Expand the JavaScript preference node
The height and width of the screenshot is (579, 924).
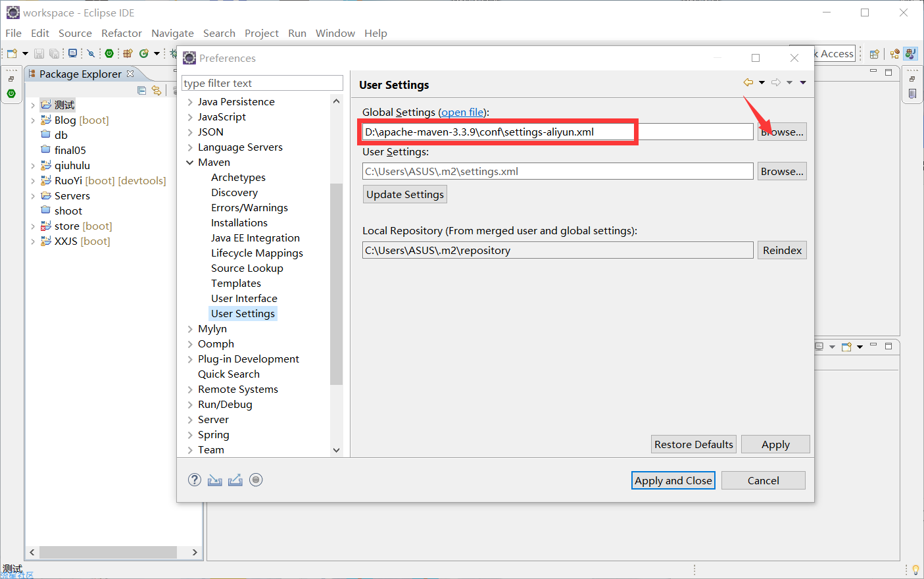[x=190, y=117]
